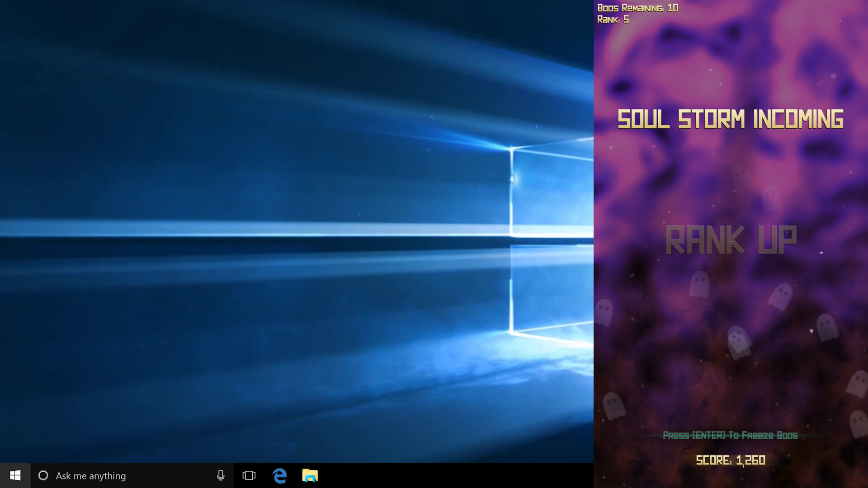Open Microsoft Edge from the taskbar
868x488 pixels.
click(279, 475)
